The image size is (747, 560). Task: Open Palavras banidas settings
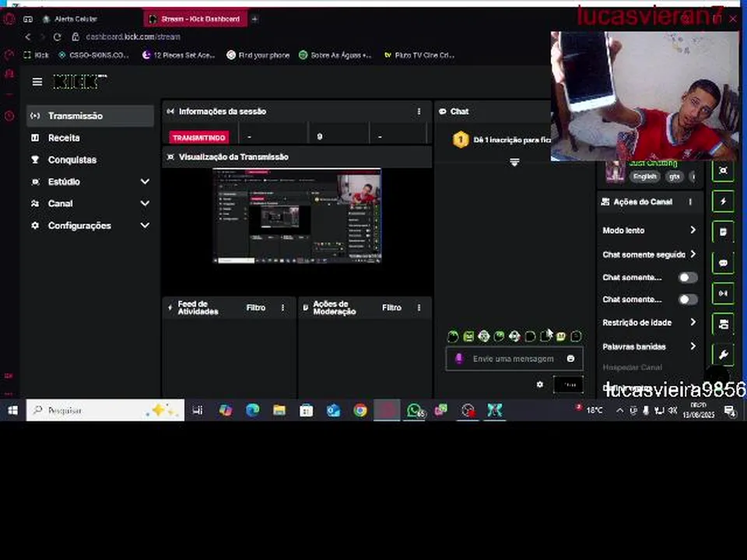pyautogui.click(x=649, y=347)
